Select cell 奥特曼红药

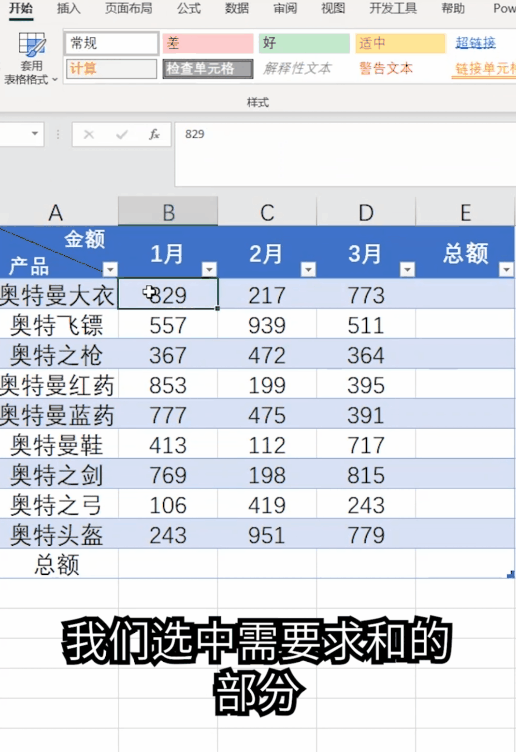(58, 385)
